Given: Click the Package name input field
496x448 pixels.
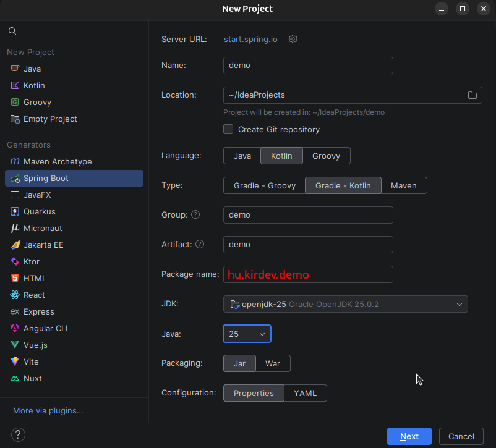Looking at the screenshot, I should tap(308, 274).
